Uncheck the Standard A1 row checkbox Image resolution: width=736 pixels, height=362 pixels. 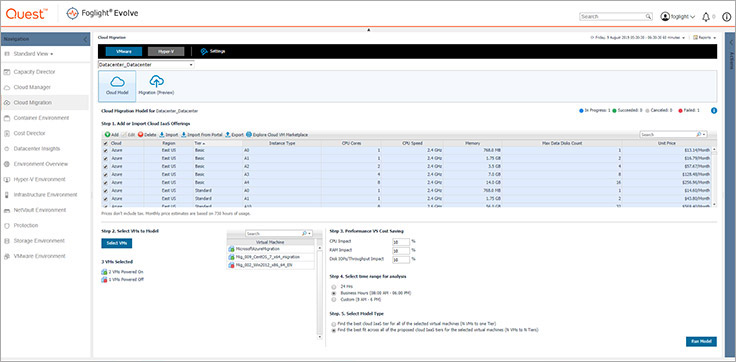105,199
